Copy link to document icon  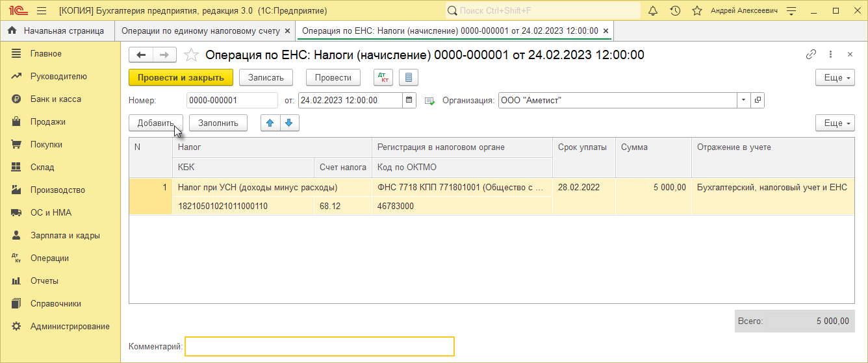(x=811, y=55)
